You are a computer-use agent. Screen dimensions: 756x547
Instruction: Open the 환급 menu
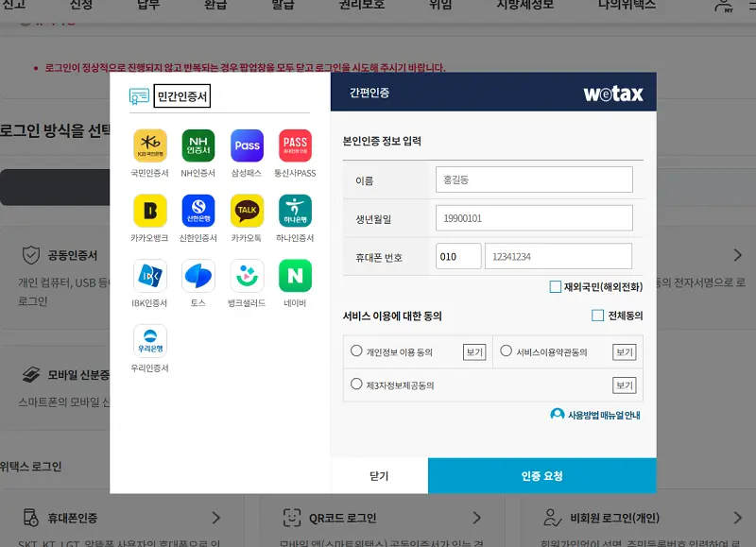(215, 6)
